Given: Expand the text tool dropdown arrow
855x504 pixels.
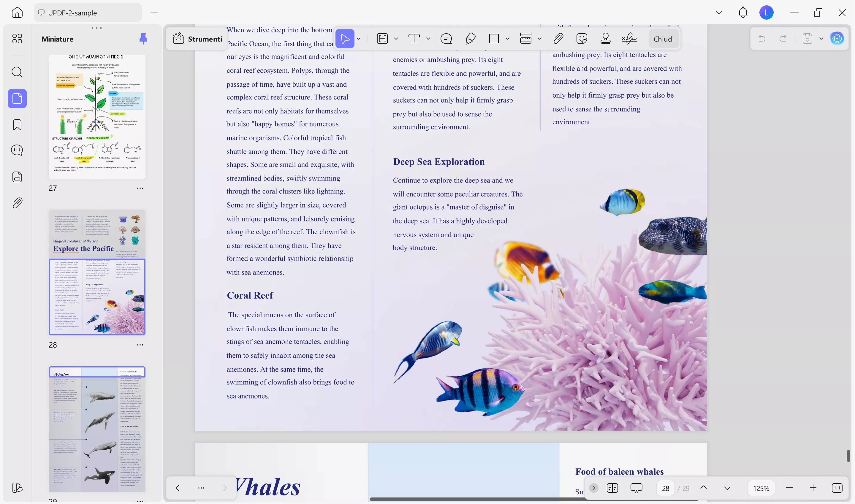Looking at the screenshot, I should pos(428,39).
